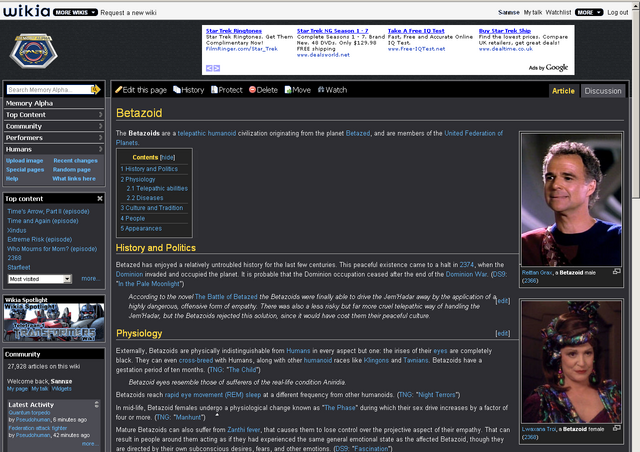The height and width of the screenshot is (452, 640).
Task: Expand the Top Content menu
Action: pyautogui.click(x=53, y=115)
